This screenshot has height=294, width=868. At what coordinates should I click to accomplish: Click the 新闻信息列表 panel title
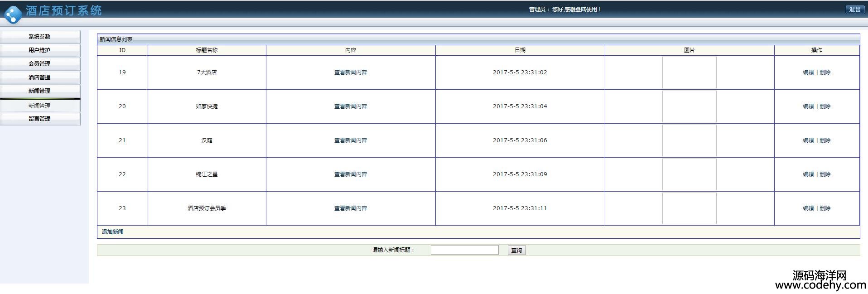coord(116,39)
